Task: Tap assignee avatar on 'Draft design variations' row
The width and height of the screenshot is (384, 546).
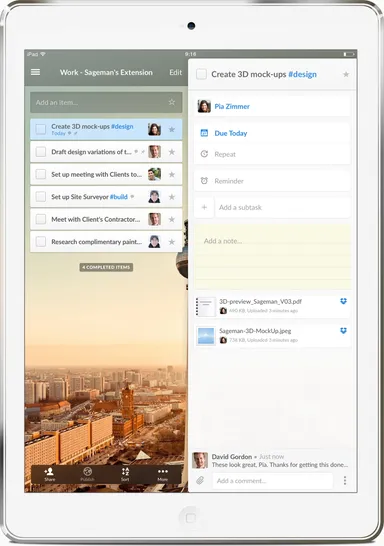Action: point(154,152)
